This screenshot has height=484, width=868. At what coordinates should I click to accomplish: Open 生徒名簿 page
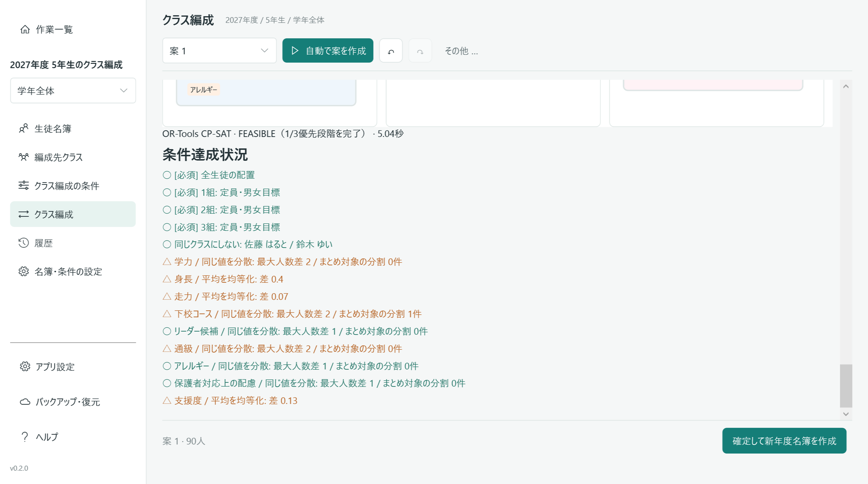coord(73,128)
